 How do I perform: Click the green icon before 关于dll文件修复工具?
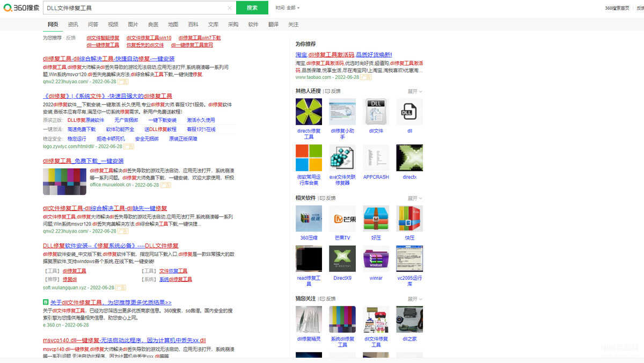(x=46, y=302)
